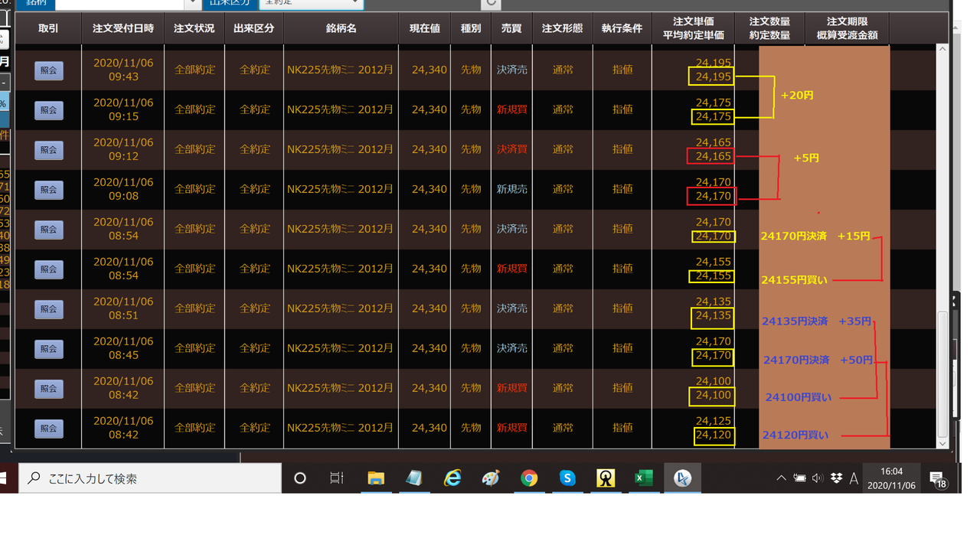Viewport: 980px width, 551px height.
Task: Click the 銘柄 input field
Action: tap(121, 4)
